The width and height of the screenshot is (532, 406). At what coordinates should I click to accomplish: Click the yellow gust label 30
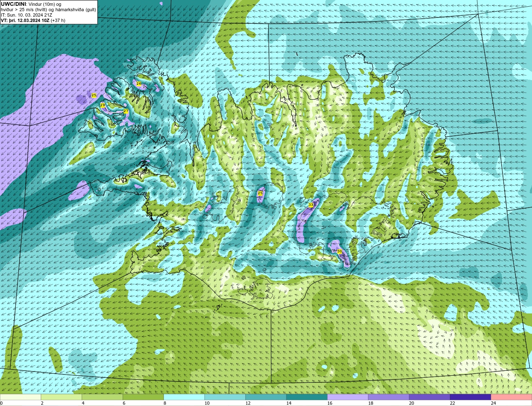(339, 252)
